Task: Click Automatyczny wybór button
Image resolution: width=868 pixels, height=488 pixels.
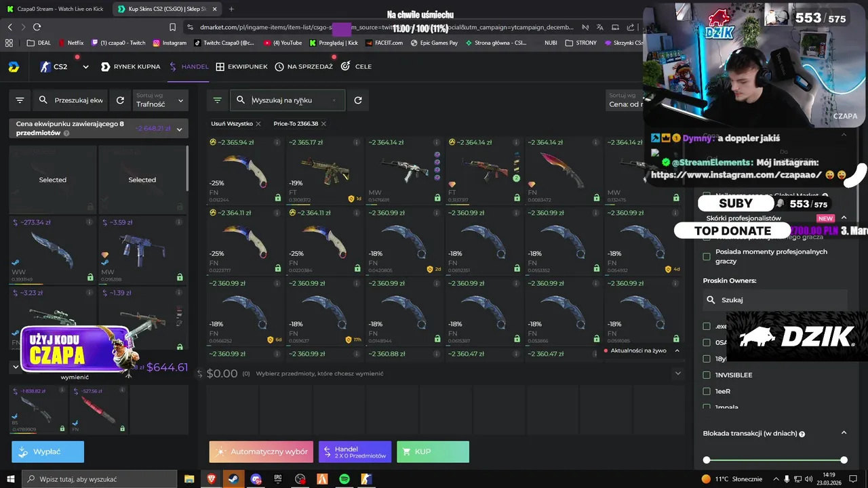Action: [x=261, y=451]
